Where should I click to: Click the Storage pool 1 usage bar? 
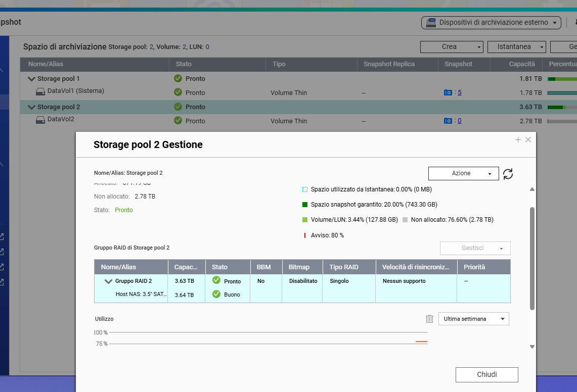561,79
